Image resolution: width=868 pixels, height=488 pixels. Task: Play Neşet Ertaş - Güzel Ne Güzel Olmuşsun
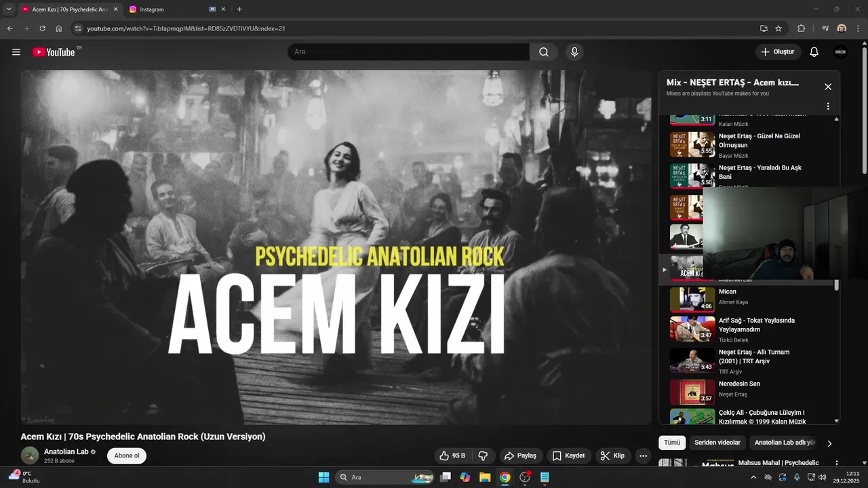point(749,144)
